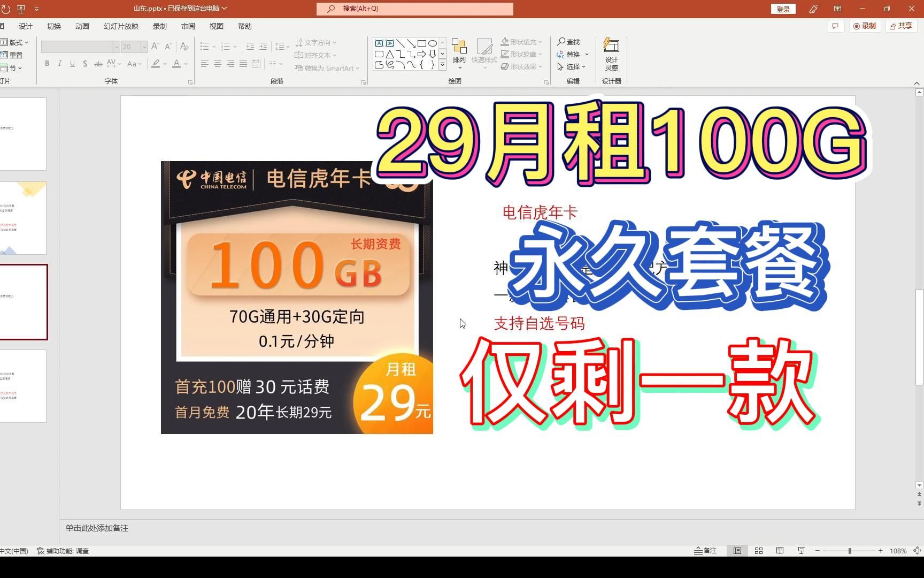
Task: Open the View (视图) tab
Action: click(x=217, y=26)
